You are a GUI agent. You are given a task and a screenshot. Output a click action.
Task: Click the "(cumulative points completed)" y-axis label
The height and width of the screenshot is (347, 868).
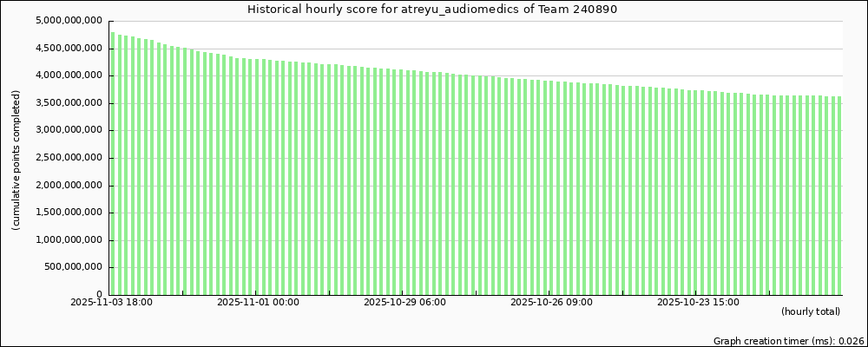16,160
